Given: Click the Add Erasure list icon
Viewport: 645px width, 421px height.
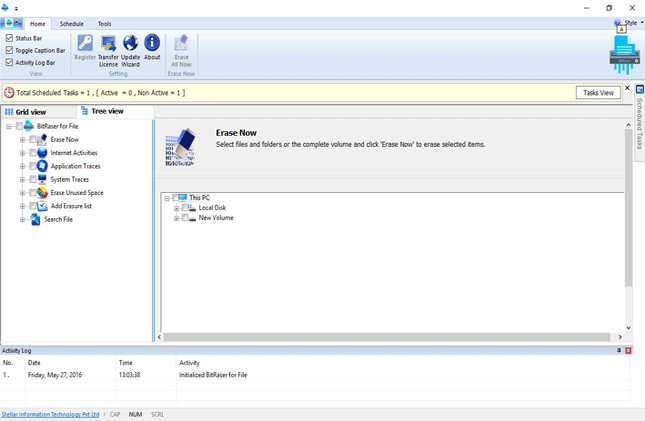Looking at the screenshot, I should click(x=42, y=206).
